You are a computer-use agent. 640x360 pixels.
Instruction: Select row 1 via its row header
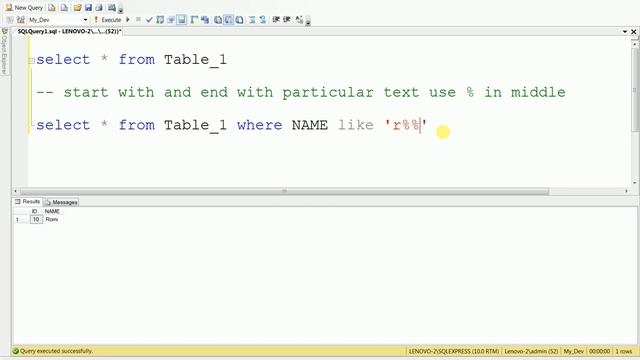click(x=20, y=220)
